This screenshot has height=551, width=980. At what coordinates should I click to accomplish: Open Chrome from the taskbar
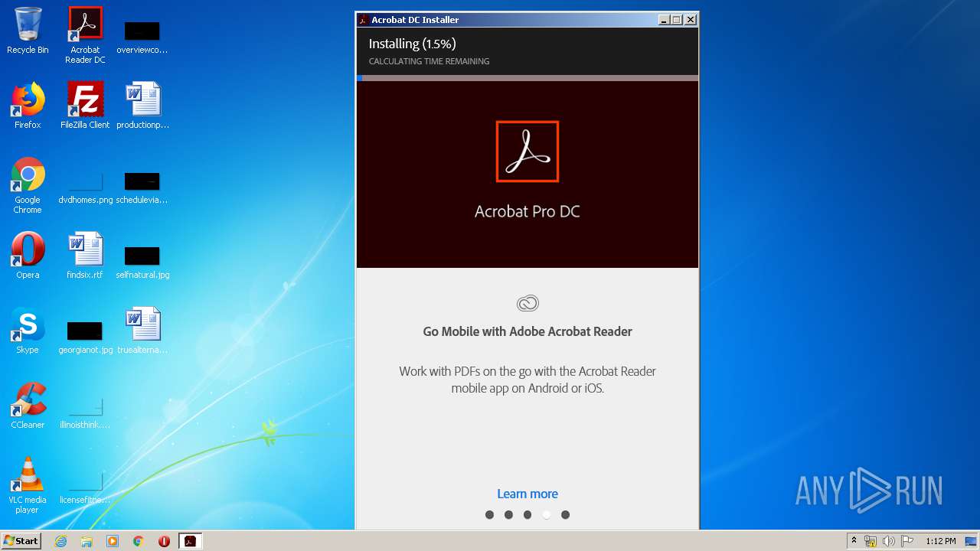[139, 541]
